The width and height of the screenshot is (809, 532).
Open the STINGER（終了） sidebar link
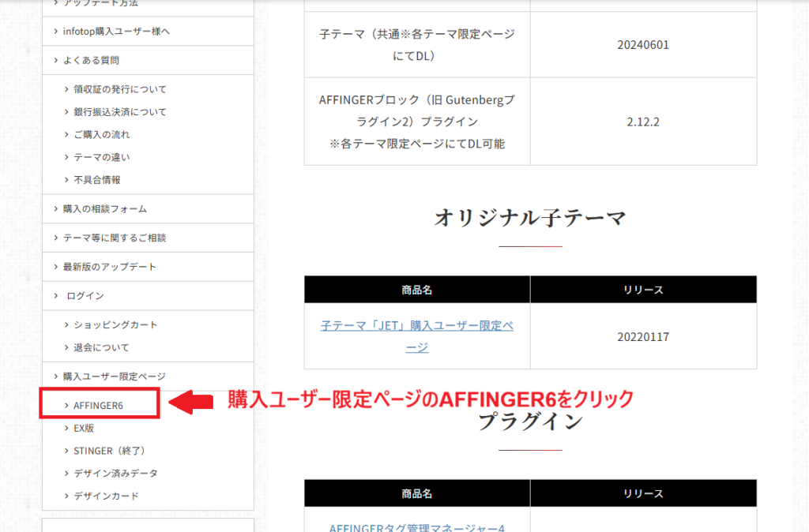(x=109, y=451)
